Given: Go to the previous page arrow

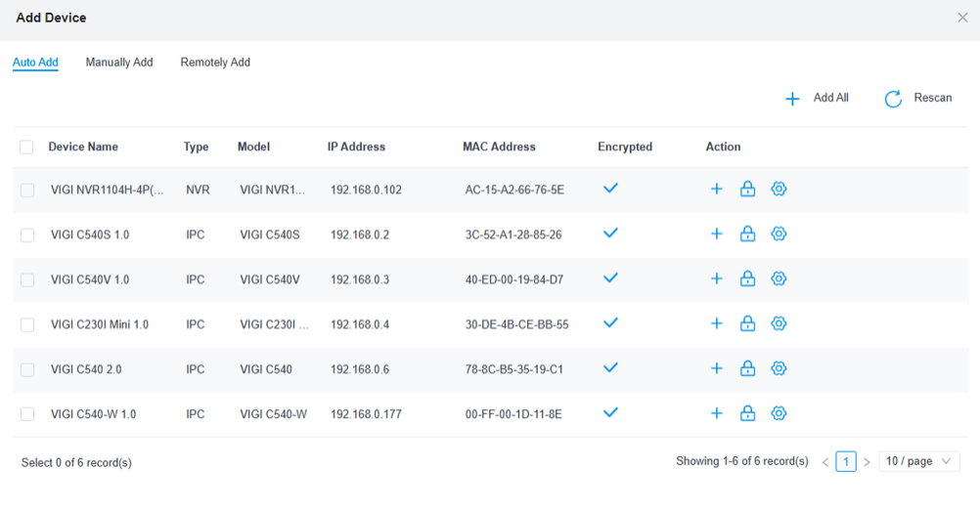Looking at the screenshot, I should point(825,462).
